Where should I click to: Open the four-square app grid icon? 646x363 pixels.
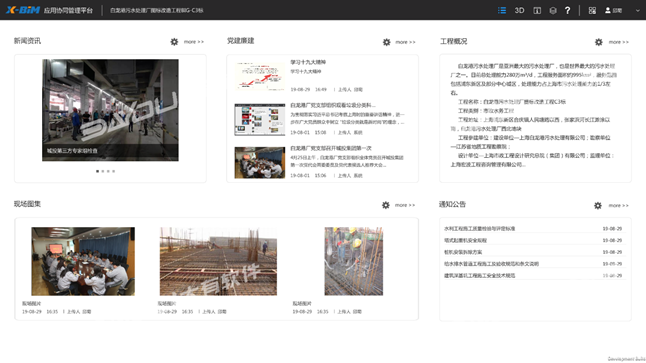(x=592, y=11)
